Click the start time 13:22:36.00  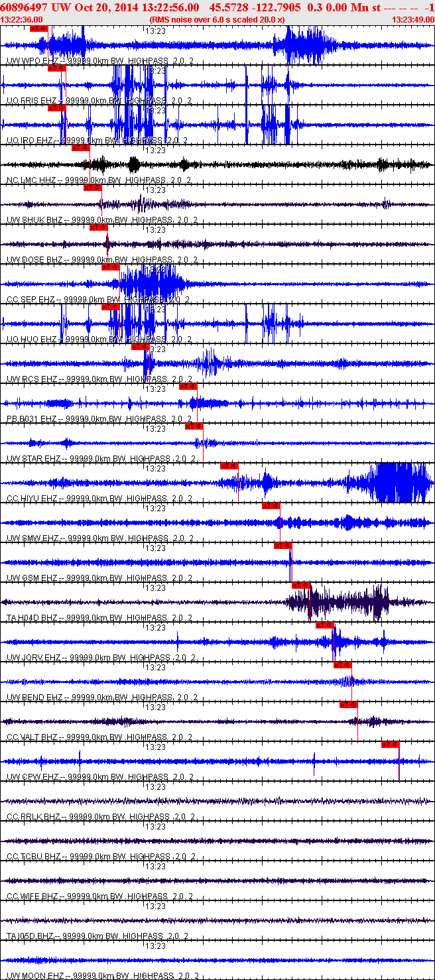[22, 20]
